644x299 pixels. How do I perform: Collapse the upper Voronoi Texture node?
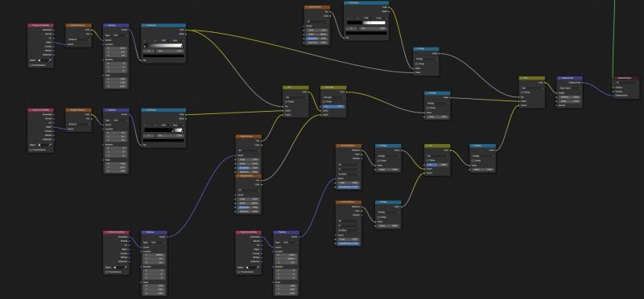pos(337,145)
